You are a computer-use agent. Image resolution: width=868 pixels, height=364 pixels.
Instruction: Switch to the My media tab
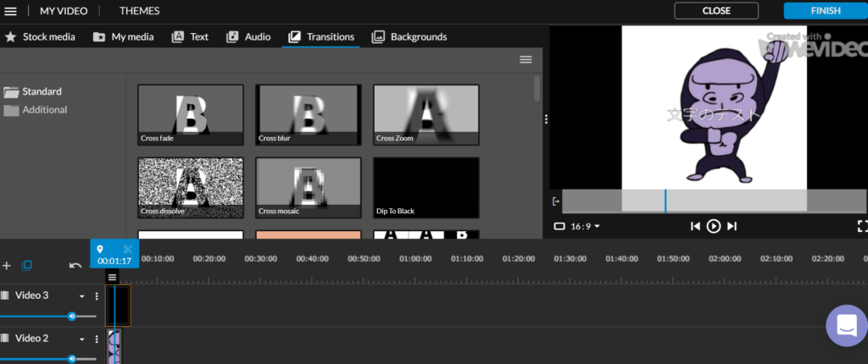pyautogui.click(x=124, y=37)
